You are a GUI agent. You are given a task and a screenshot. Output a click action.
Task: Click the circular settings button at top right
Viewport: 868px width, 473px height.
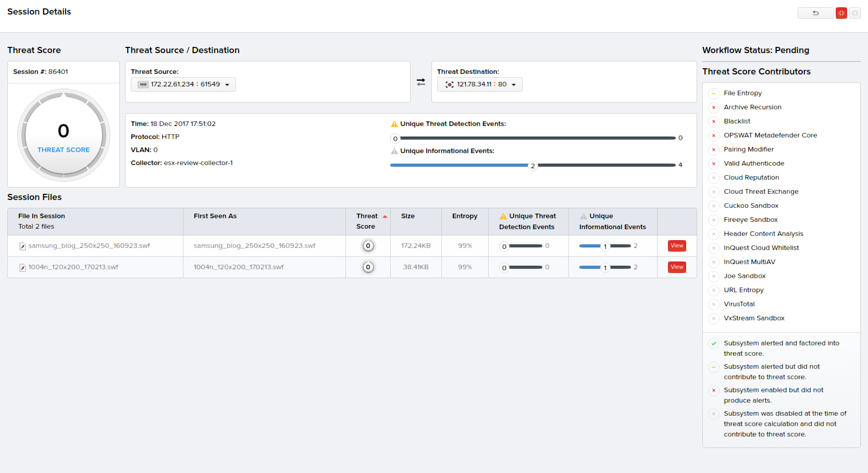(x=855, y=13)
